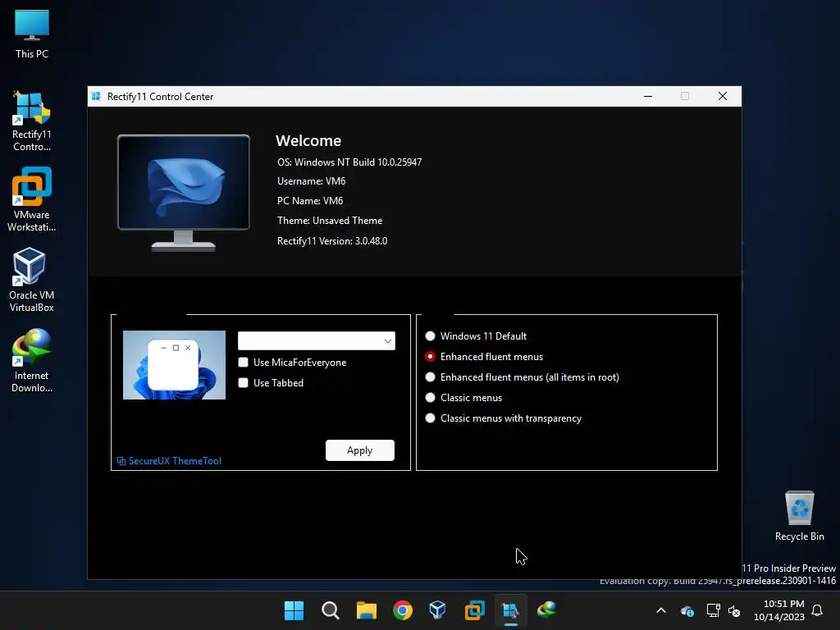Click the Welcome heading
Image resolution: width=840 pixels, height=630 pixels.
[308, 140]
